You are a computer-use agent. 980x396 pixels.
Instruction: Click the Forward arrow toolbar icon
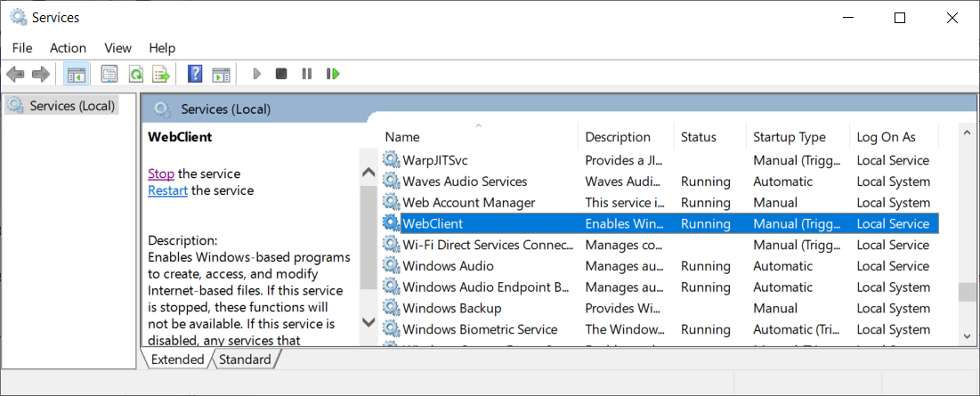tap(41, 75)
